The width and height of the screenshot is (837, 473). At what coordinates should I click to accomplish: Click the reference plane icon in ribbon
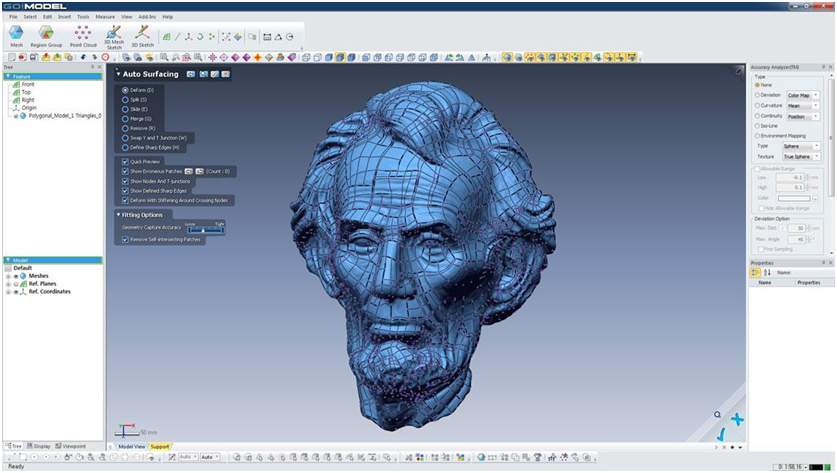click(167, 37)
